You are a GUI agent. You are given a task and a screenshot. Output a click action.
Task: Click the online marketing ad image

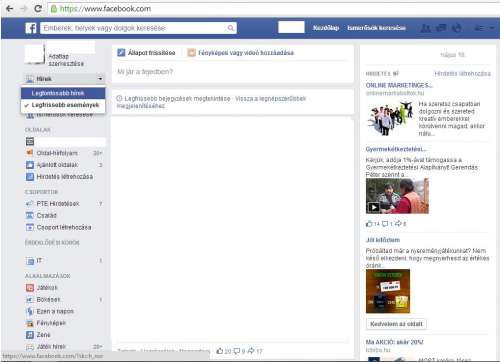click(390, 119)
